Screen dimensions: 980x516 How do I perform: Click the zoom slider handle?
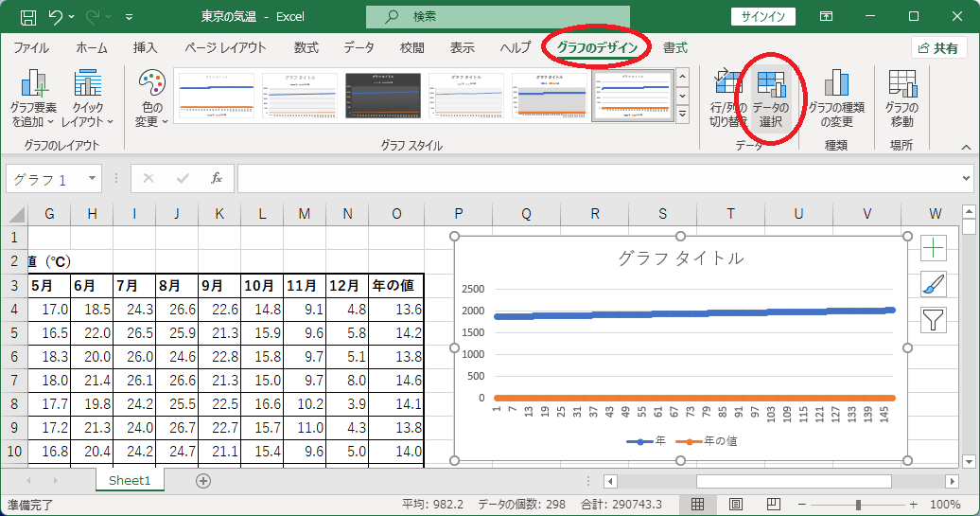point(859,504)
